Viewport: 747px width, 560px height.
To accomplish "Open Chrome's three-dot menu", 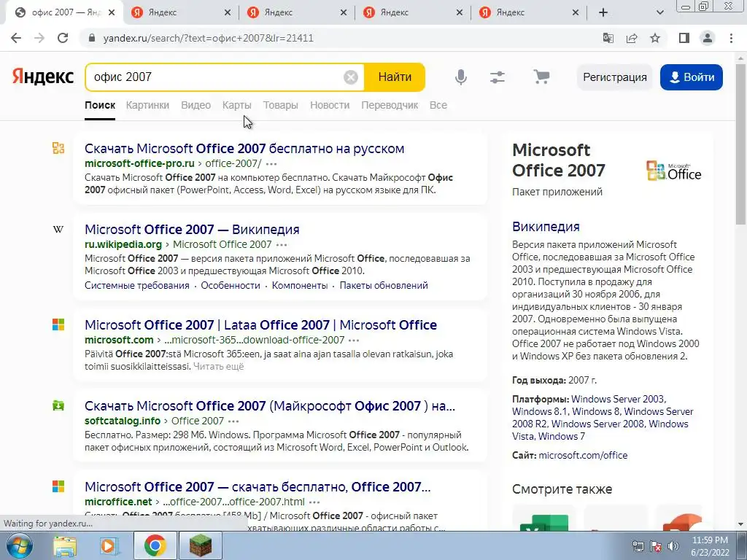I will click(731, 38).
